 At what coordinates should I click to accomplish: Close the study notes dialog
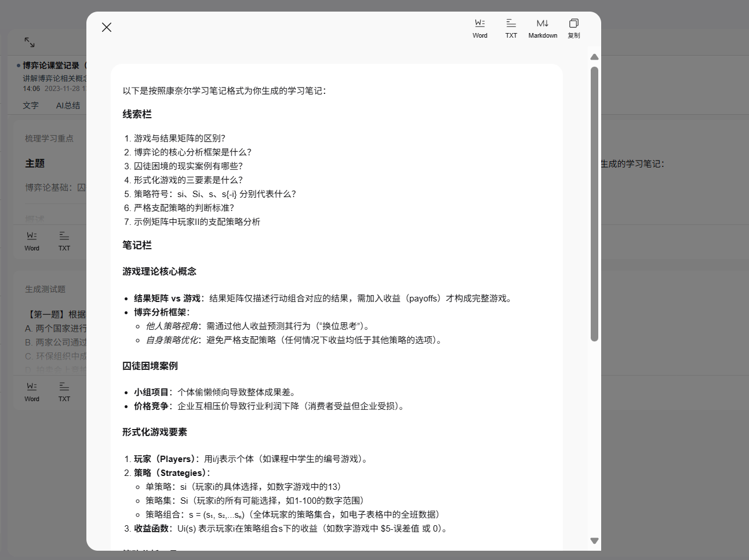107,27
